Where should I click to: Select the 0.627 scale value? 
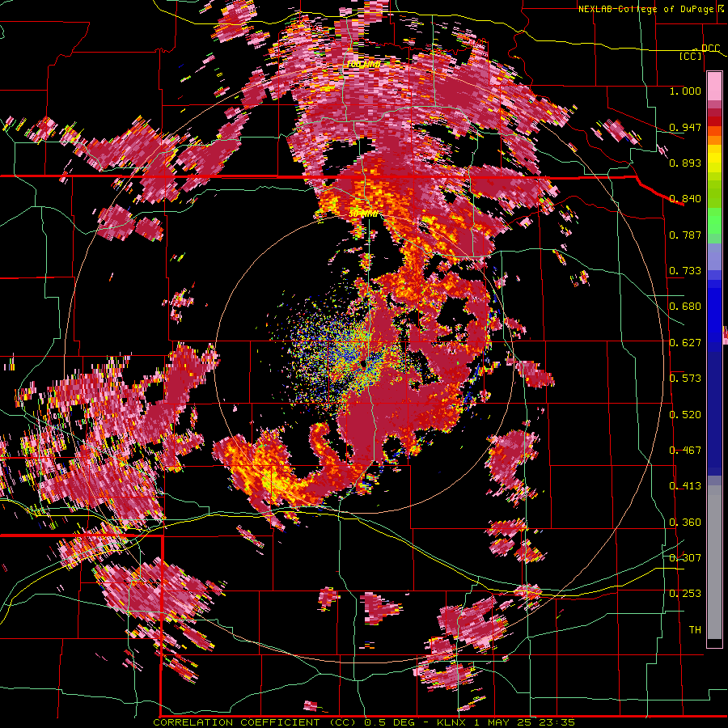click(x=685, y=343)
